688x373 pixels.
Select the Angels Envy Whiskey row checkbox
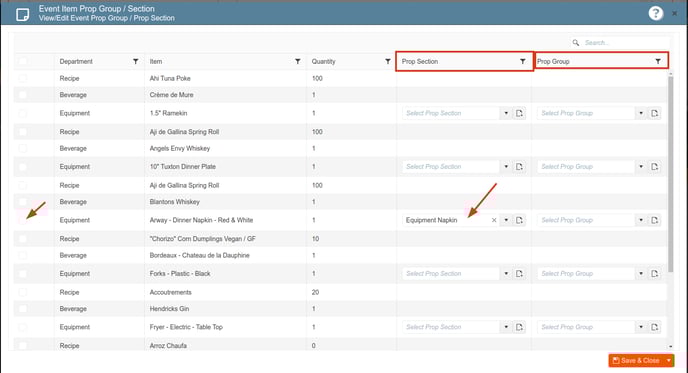click(23, 148)
